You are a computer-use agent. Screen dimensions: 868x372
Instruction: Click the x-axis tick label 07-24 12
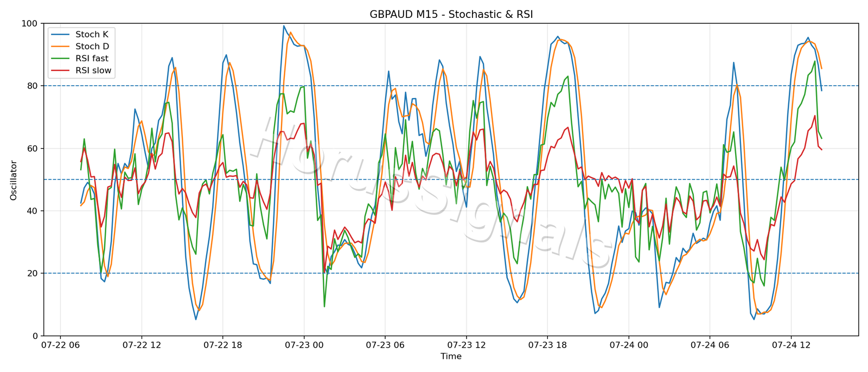[x=791, y=345]
